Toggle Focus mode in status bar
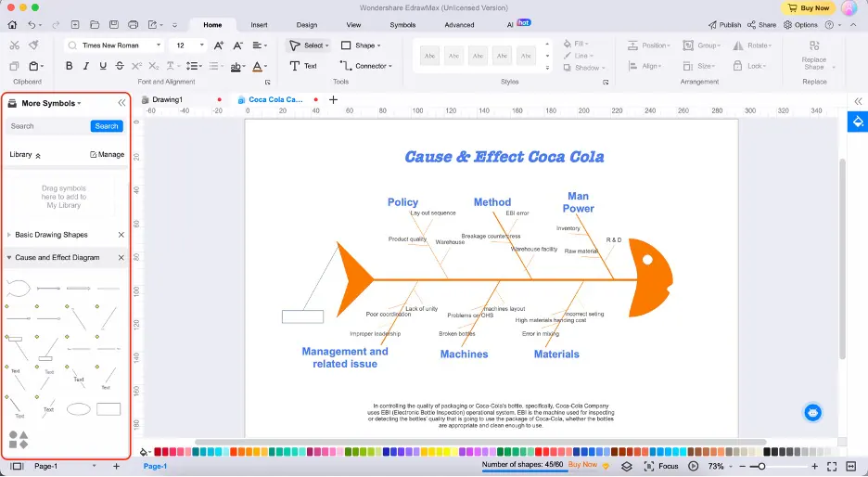Image resolution: width=868 pixels, height=477 pixels. pyautogui.click(x=661, y=467)
